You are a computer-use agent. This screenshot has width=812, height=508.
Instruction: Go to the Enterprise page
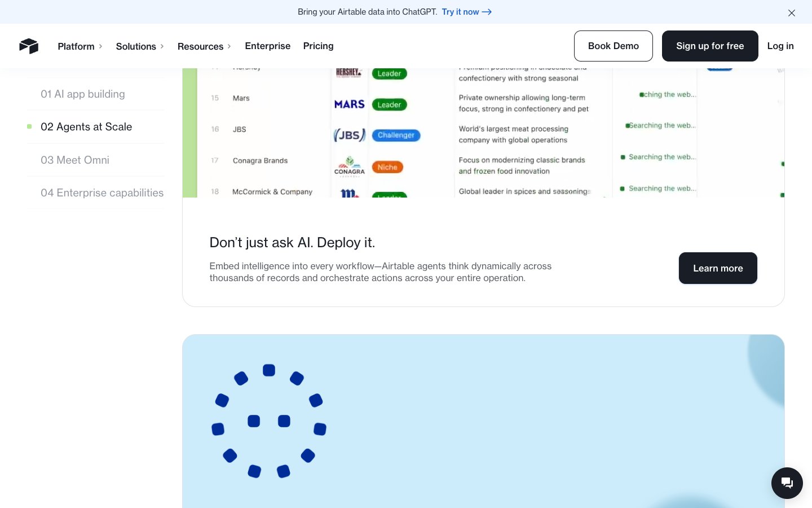267,46
